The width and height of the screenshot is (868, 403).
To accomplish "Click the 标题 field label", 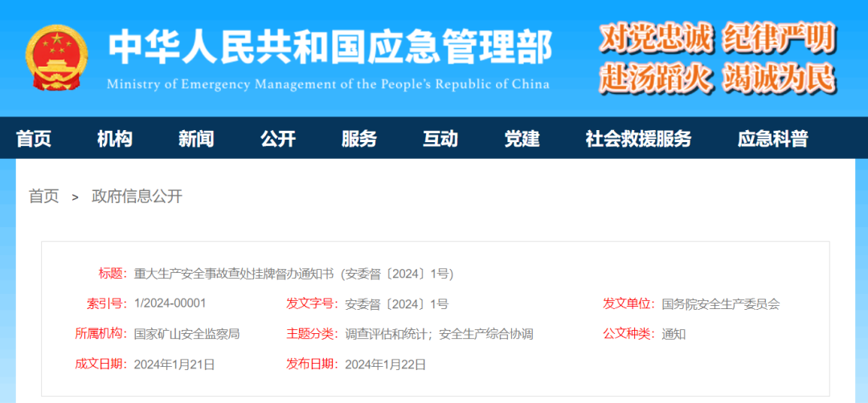I will (113, 274).
